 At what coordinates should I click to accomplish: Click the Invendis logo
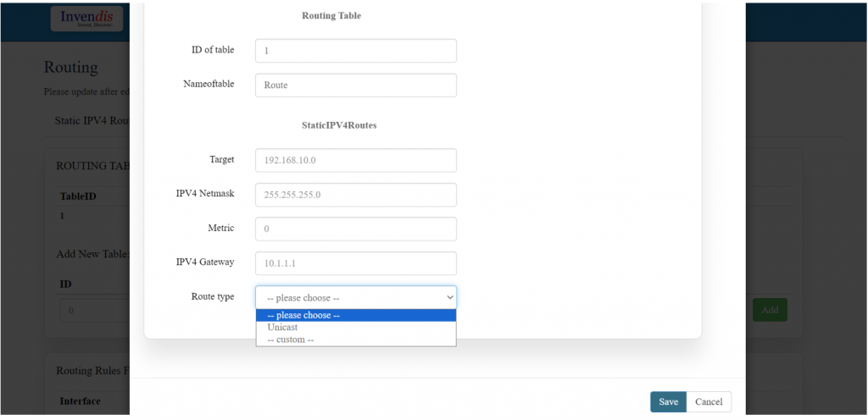coord(86,19)
